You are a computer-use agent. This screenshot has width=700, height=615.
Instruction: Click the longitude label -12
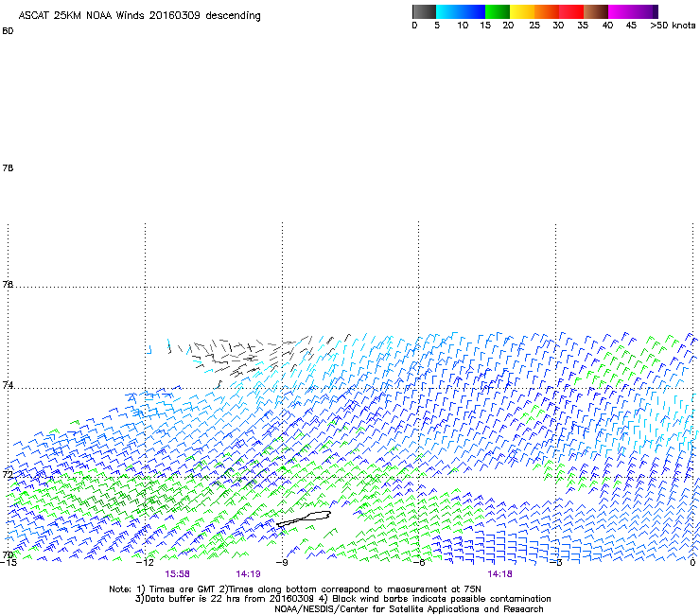click(x=145, y=562)
